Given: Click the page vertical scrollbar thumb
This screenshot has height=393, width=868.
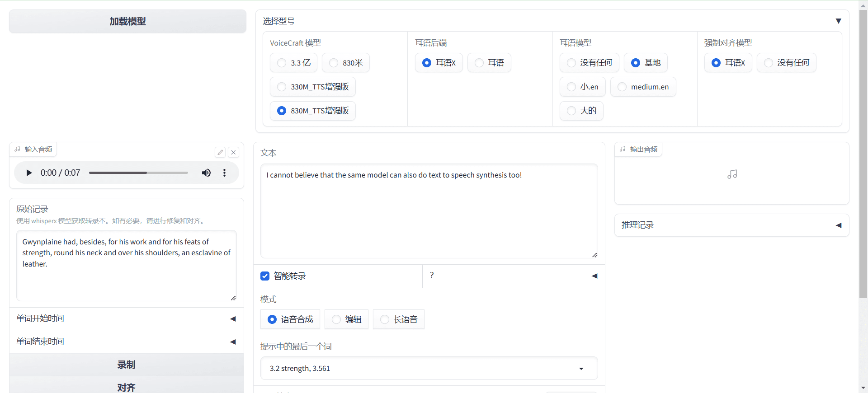Looking at the screenshot, I should click(x=863, y=154).
